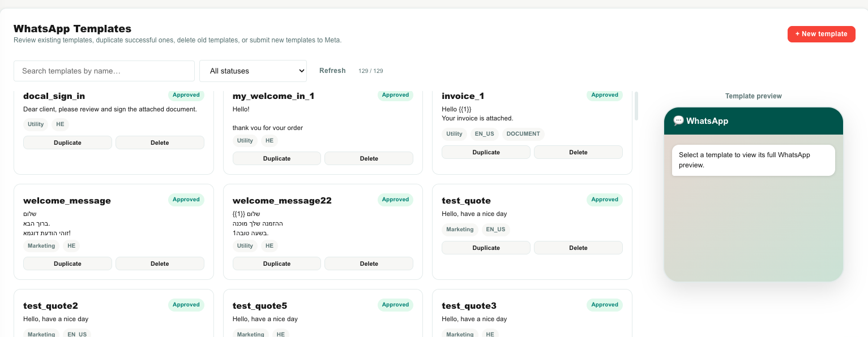Image resolution: width=868 pixels, height=337 pixels.
Task: Click the Approved badge on test_quote
Action: point(605,200)
